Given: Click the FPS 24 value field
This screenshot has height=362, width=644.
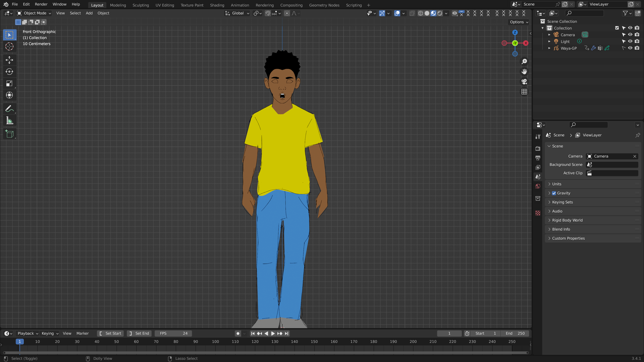Looking at the screenshot, I should (173, 333).
